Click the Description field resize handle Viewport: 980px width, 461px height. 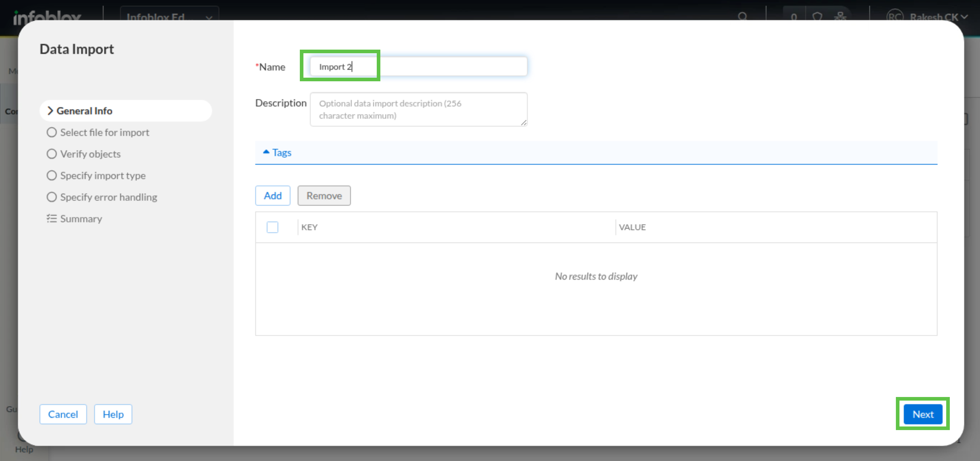(x=523, y=123)
